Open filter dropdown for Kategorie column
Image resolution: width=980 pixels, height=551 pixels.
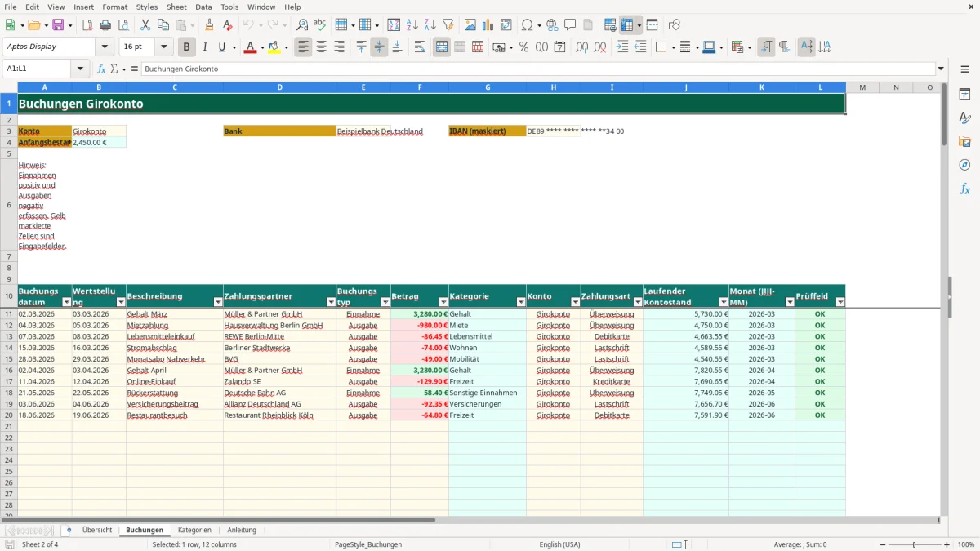pos(521,302)
